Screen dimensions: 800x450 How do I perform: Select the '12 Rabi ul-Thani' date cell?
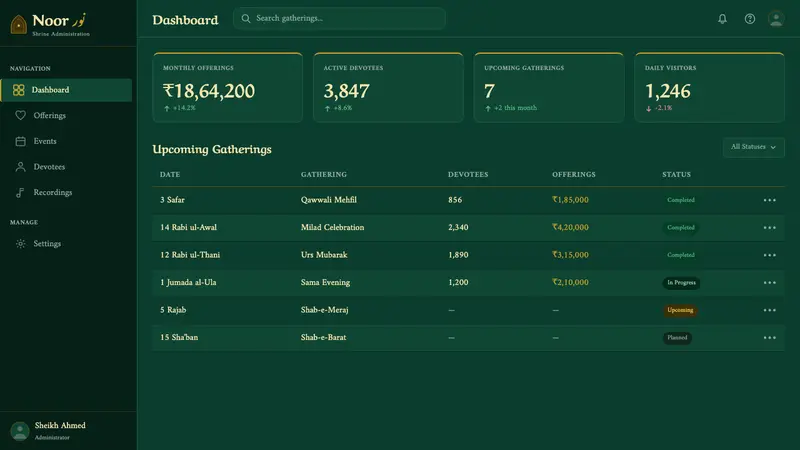click(x=190, y=255)
